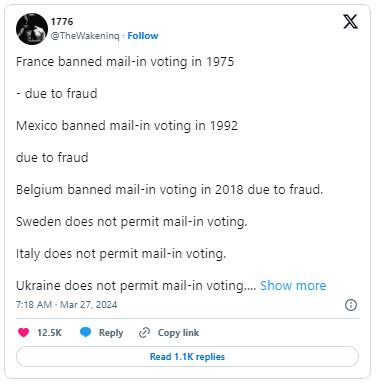Click the chain link copy icon
This screenshot has height=384, width=376.
[x=144, y=333]
